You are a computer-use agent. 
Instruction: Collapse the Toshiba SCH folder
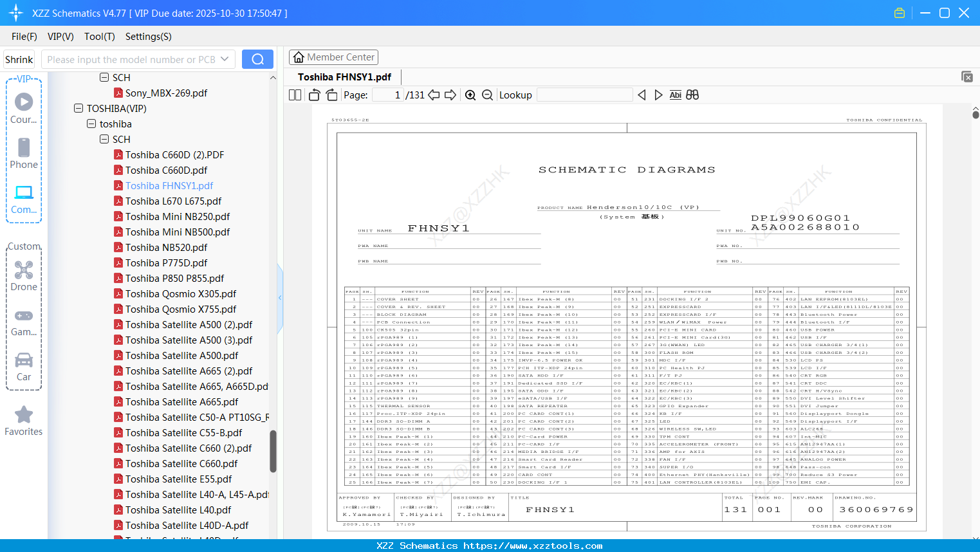click(104, 139)
